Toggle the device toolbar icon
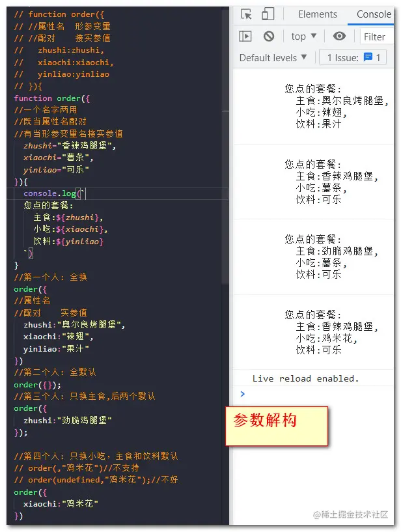Image resolution: width=401 pixels, height=532 pixels. point(268,14)
